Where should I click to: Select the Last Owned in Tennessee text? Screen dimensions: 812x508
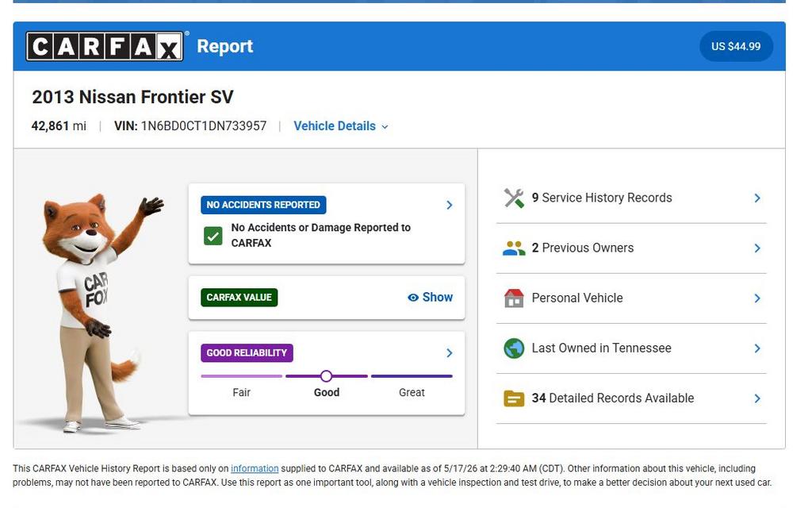[601, 348]
